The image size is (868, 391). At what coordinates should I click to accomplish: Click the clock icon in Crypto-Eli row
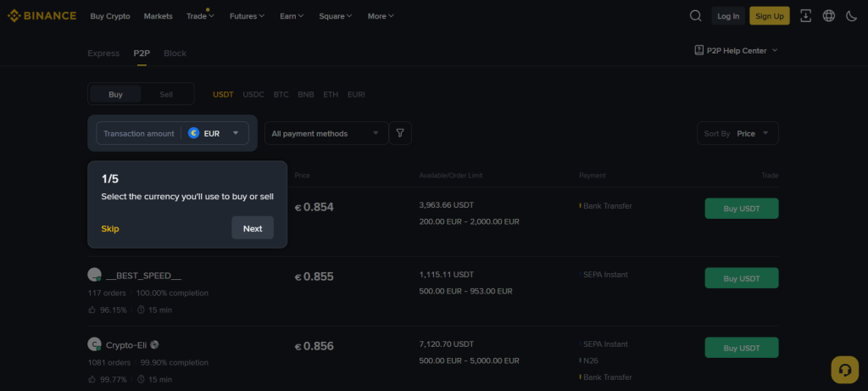tap(141, 379)
